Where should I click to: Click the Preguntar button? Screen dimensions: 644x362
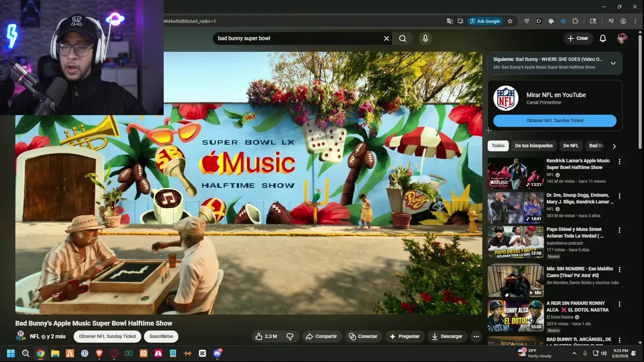404,336
